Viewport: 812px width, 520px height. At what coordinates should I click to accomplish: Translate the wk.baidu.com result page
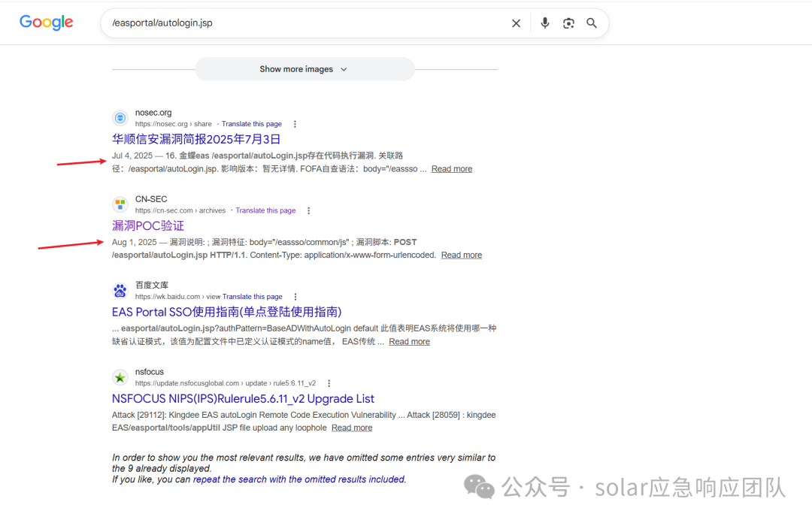252,297
